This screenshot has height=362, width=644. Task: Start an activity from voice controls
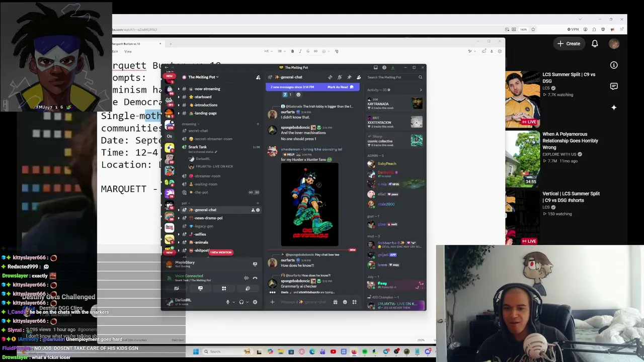pos(224,289)
